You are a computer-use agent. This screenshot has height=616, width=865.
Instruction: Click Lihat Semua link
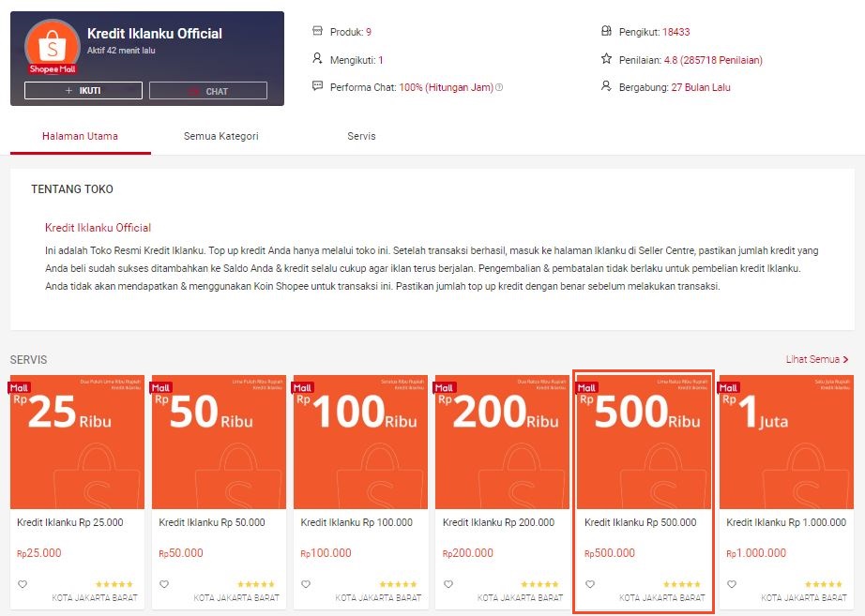(x=817, y=359)
